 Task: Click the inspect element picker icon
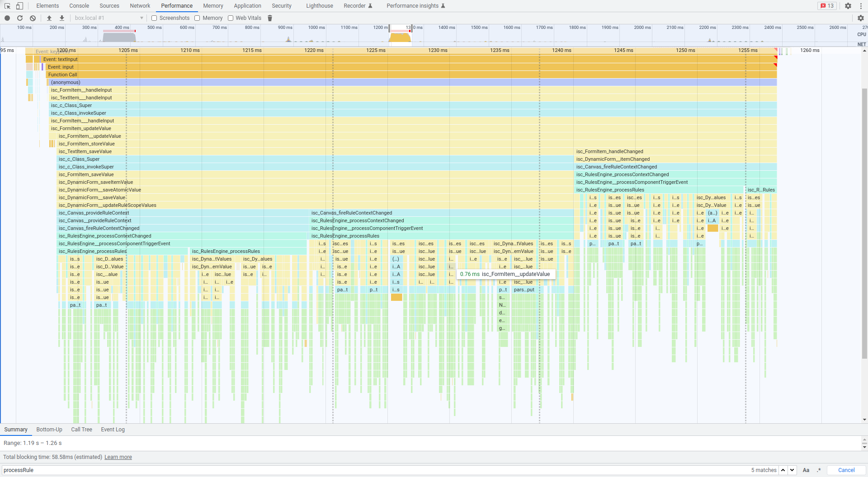coord(7,6)
